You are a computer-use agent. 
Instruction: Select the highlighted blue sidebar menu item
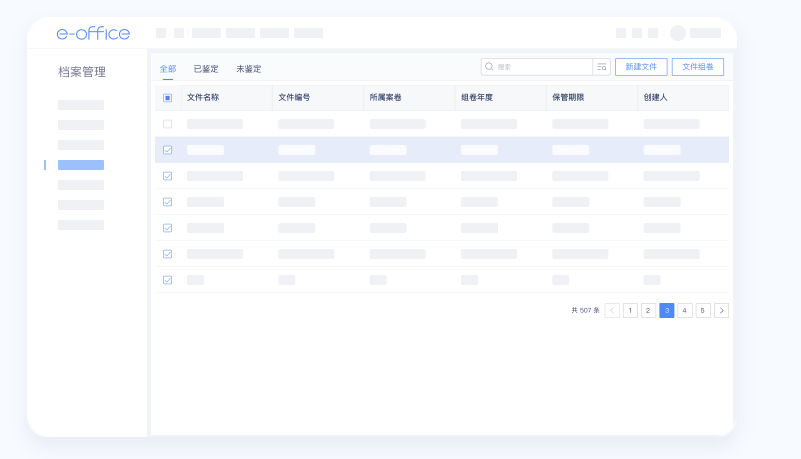point(81,165)
